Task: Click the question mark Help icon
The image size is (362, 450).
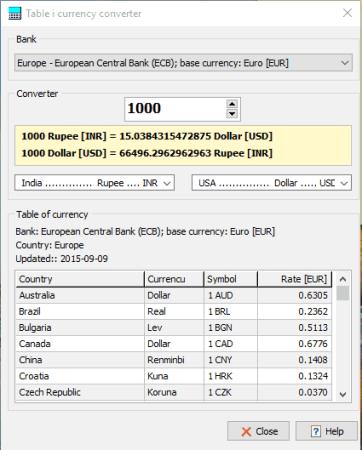Action: click(316, 431)
